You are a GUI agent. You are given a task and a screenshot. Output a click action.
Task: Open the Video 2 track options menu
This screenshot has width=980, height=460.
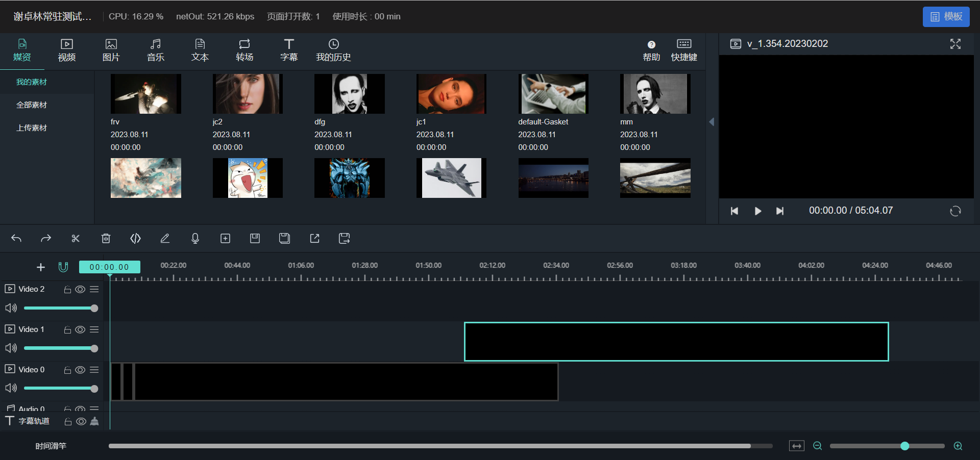pos(94,289)
